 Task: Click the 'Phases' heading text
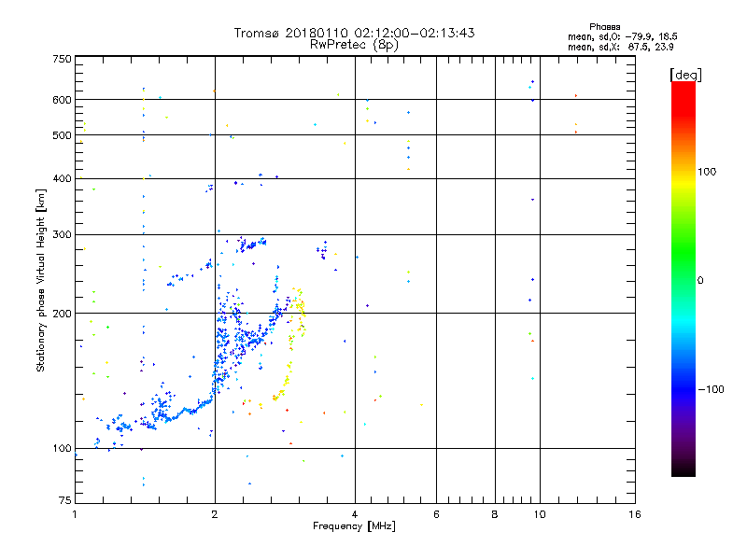pos(604,27)
